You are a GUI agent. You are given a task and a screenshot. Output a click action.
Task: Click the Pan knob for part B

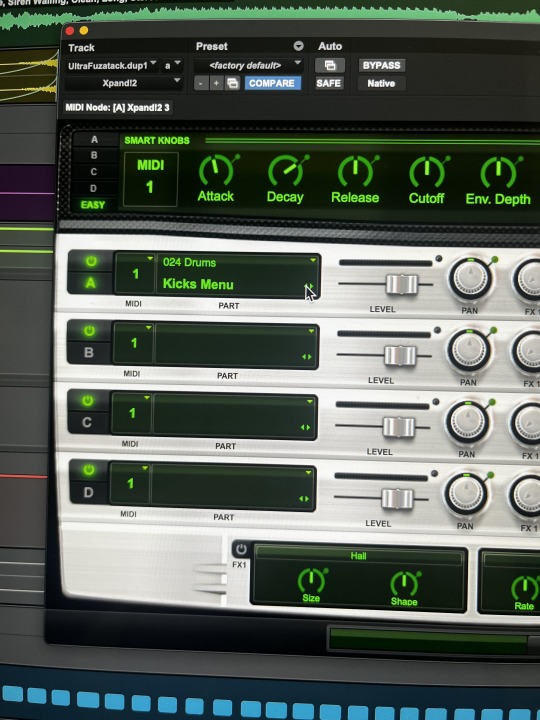tap(469, 350)
